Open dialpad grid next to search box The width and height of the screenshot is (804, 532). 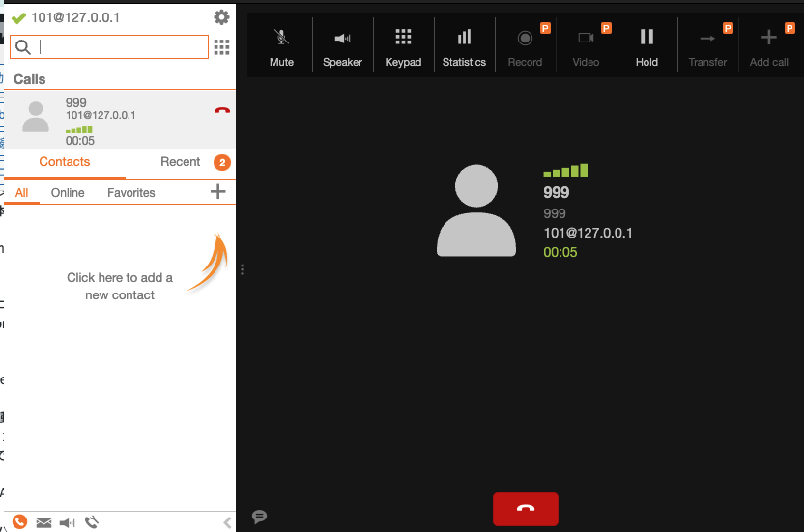pos(221,47)
